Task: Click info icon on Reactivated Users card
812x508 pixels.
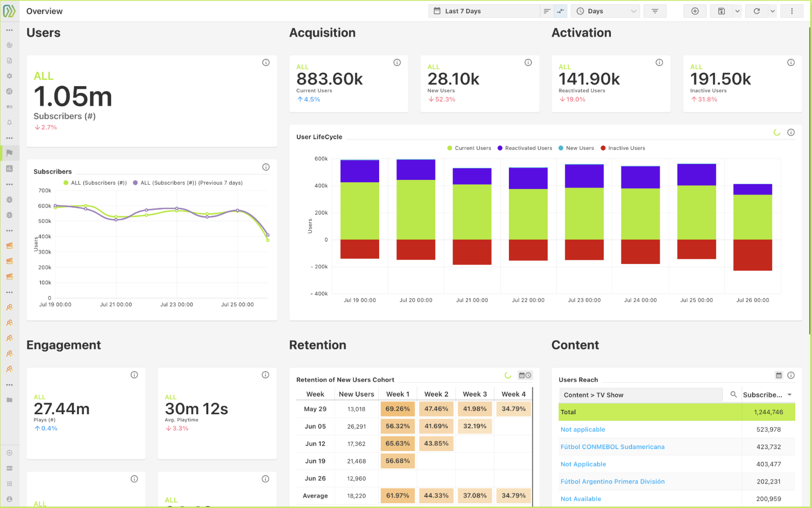Action: (x=659, y=63)
